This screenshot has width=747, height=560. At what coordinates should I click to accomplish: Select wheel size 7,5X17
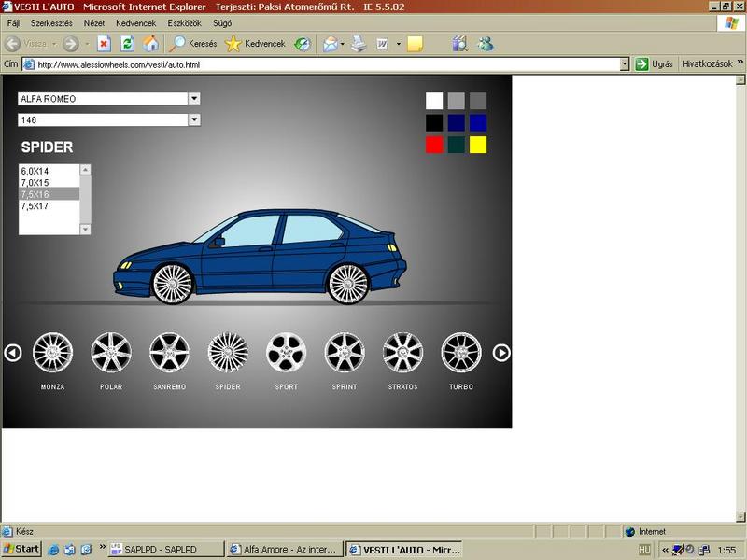(x=49, y=205)
